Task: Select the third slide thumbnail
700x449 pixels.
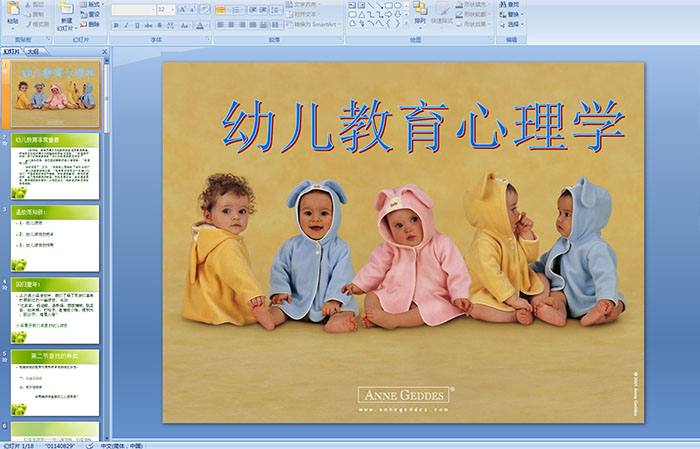Action: point(55,238)
